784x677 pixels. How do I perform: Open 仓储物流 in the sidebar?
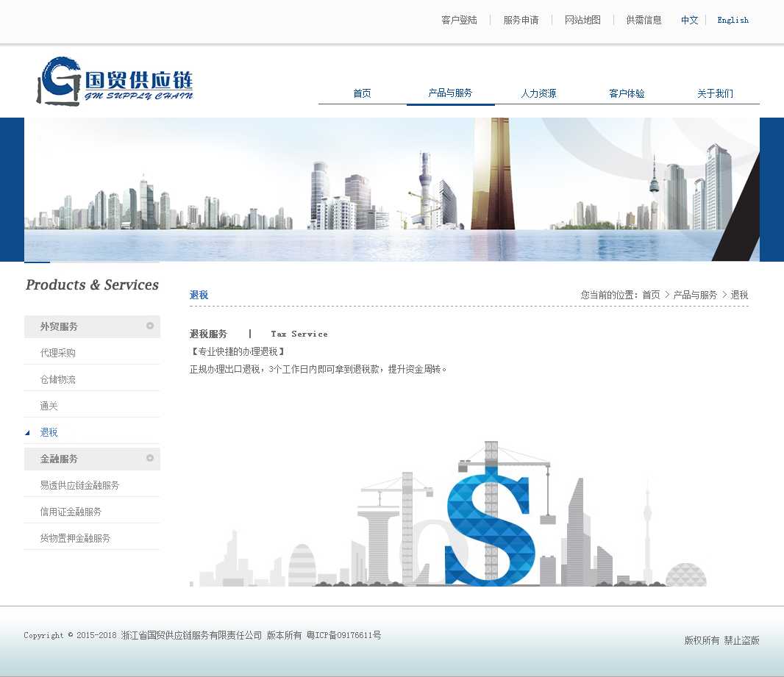(x=58, y=379)
